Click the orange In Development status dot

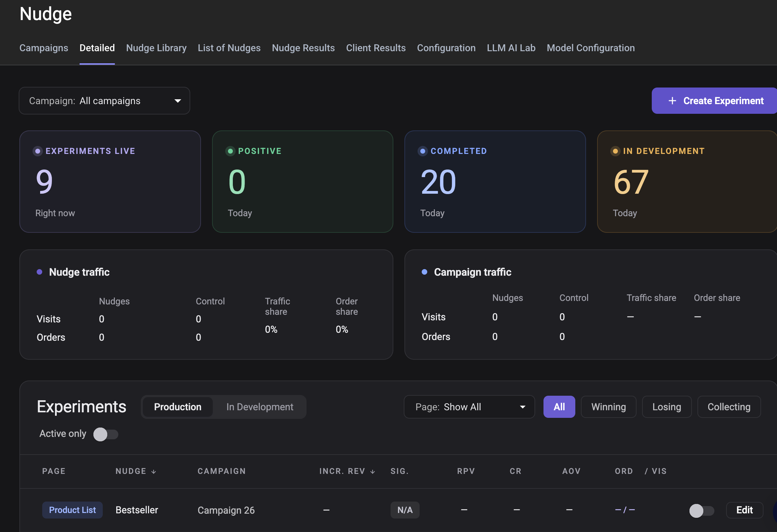(x=615, y=151)
